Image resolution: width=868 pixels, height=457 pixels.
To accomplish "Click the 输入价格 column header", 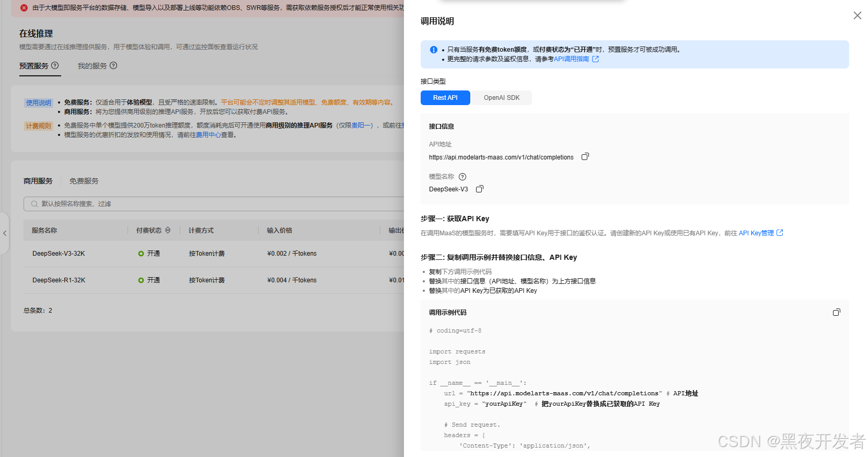I will (280, 230).
